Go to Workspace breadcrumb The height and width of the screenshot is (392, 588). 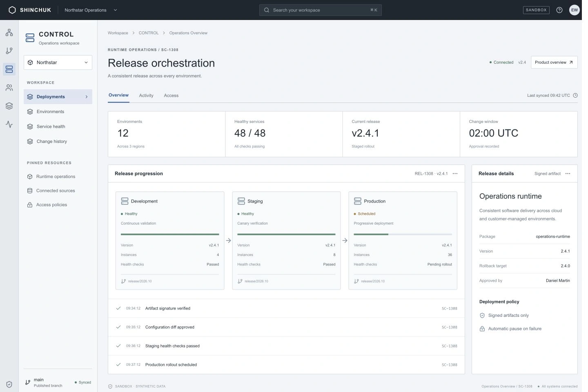pyautogui.click(x=118, y=33)
